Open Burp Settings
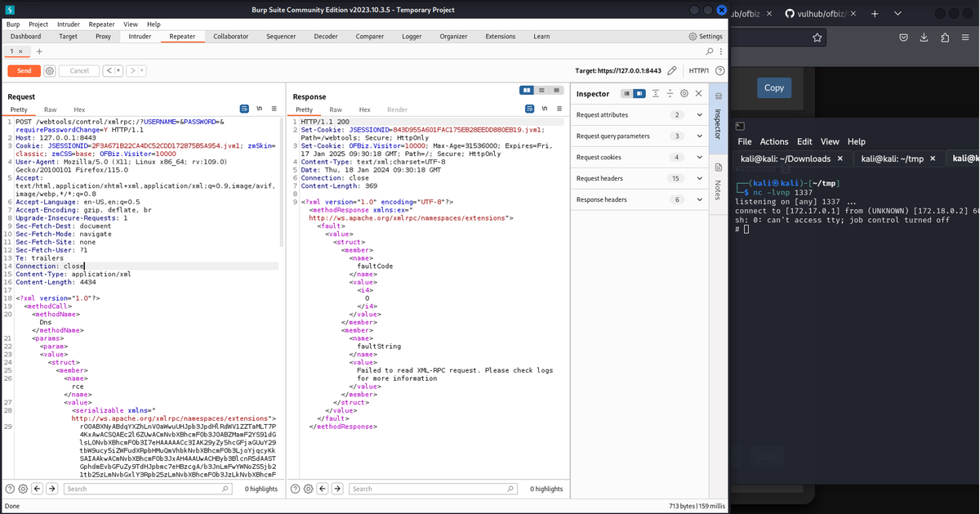This screenshot has width=980, height=514. tap(706, 37)
